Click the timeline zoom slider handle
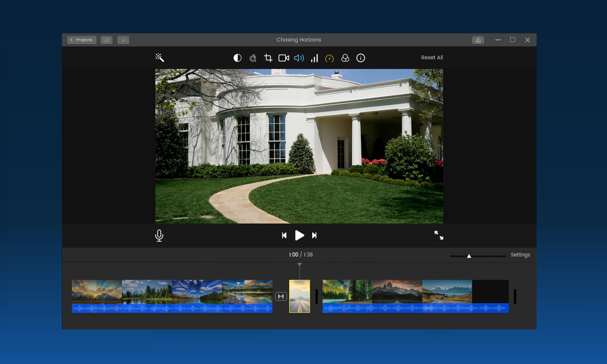 tap(469, 256)
